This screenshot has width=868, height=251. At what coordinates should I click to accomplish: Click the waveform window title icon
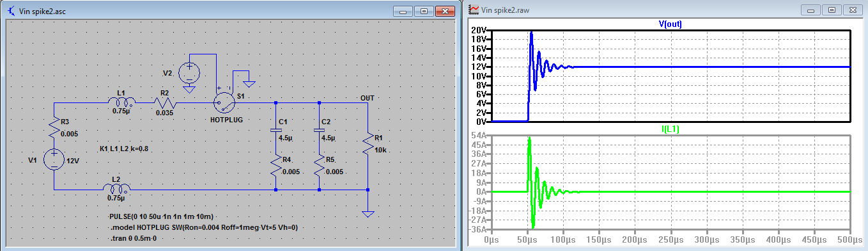pyautogui.click(x=473, y=10)
